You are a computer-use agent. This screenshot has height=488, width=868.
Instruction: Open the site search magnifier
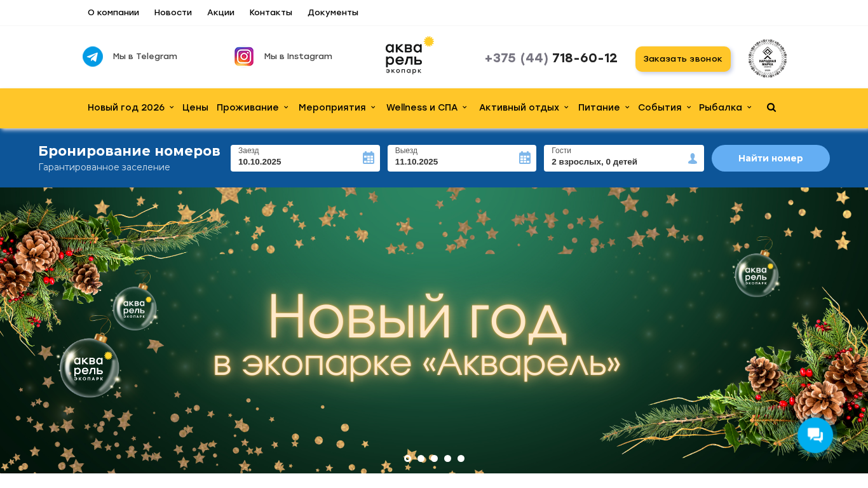[x=771, y=107]
